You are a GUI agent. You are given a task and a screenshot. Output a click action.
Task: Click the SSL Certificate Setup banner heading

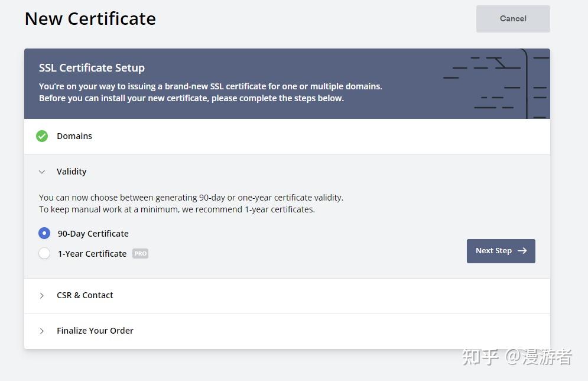(92, 68)
